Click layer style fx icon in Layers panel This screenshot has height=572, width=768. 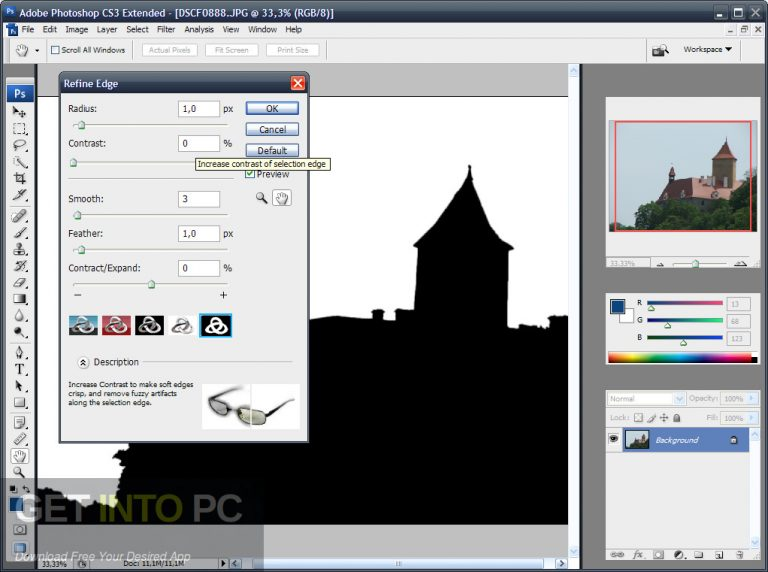click(x=638, y=554)
